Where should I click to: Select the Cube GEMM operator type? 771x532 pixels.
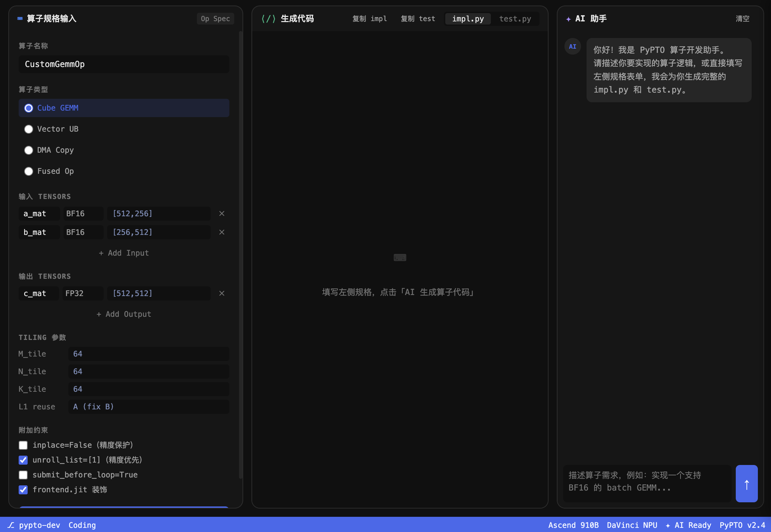(x=124, y=108)
